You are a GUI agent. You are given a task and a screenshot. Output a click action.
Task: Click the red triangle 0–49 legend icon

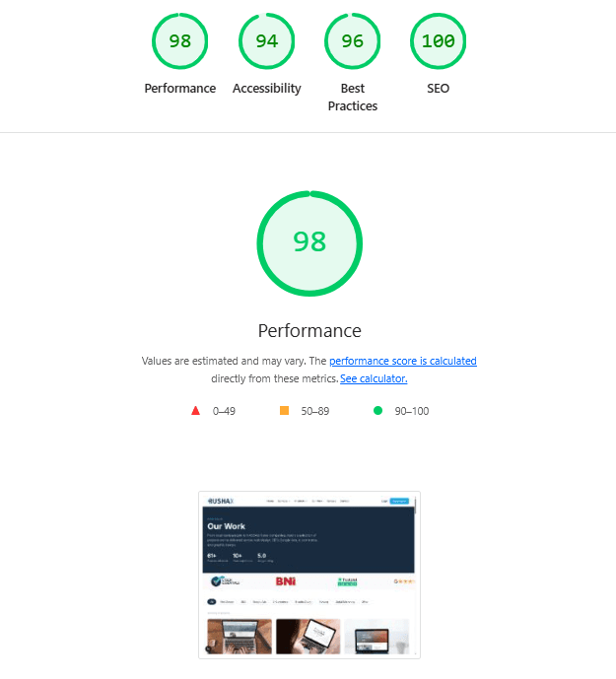click(x=196, y=411)
